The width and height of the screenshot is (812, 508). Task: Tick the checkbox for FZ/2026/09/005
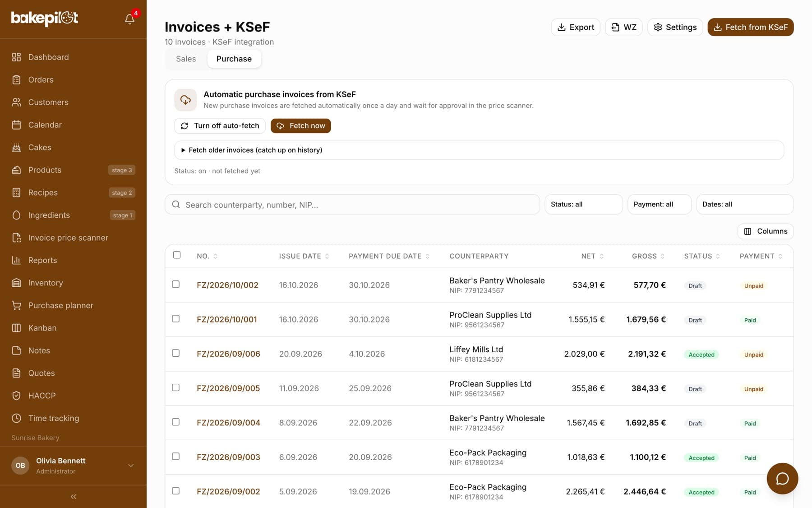pyautogui.click(x=176, y=387)
